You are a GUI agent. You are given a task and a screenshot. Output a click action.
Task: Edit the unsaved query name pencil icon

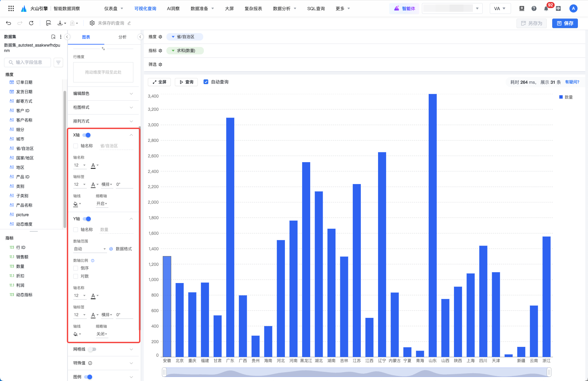pos(129,23)
